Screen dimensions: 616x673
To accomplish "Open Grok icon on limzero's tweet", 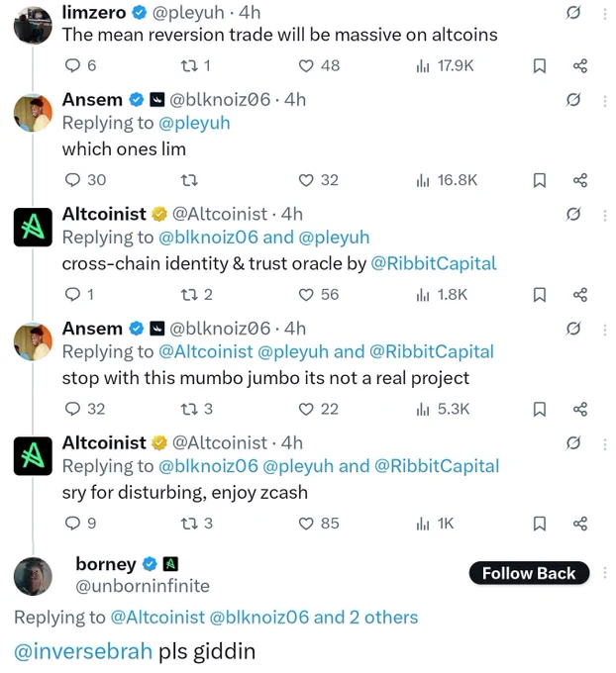I will point(573,13).
